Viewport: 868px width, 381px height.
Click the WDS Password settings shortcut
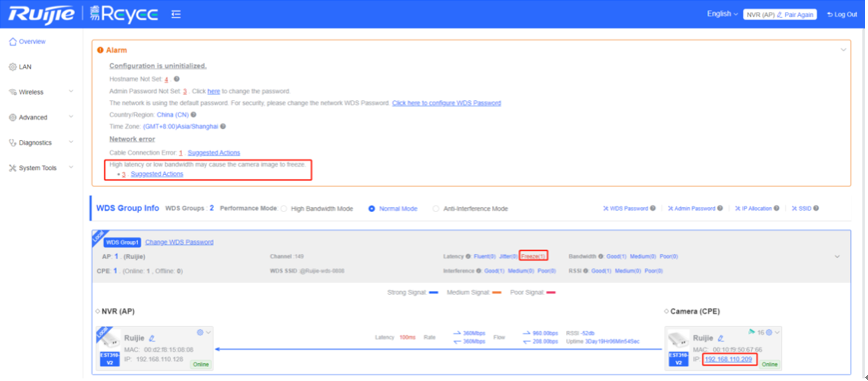tap(625, 209)
